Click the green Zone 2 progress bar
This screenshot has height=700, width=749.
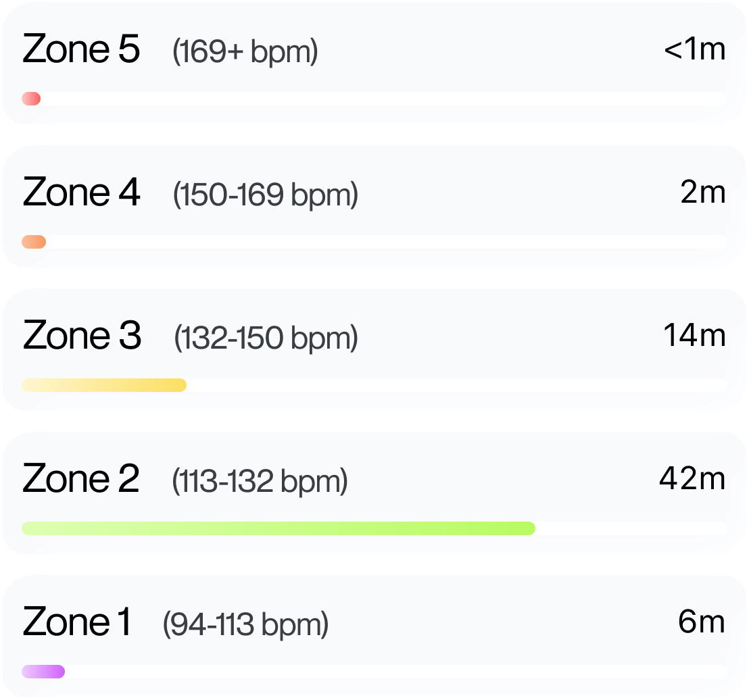tap(279, 528)
